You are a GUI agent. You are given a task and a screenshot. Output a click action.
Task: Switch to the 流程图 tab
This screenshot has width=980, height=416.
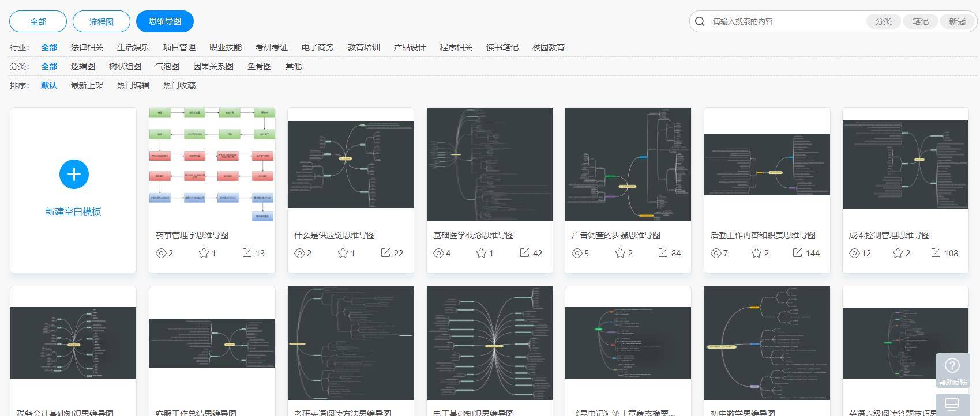[102, 21]
